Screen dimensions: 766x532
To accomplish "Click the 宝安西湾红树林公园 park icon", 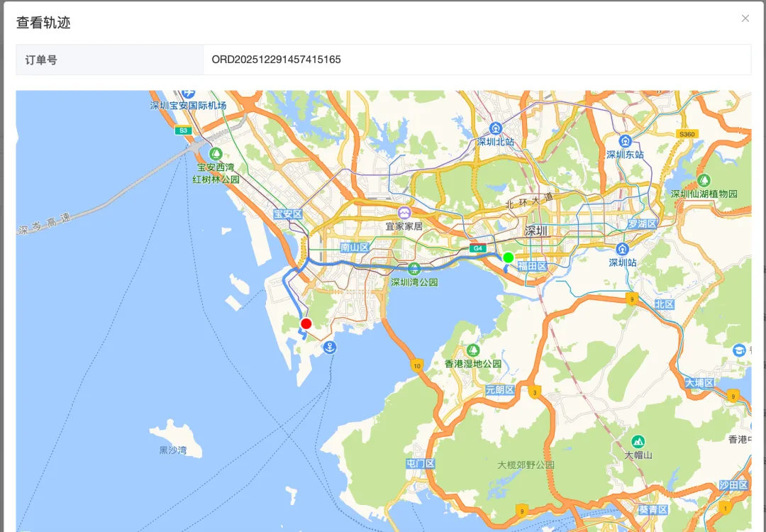I will pos(216,154).
